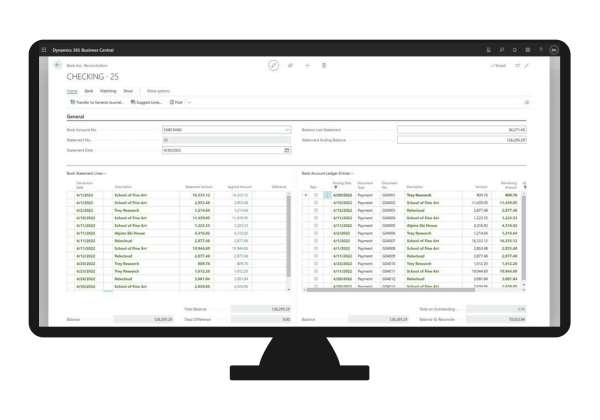Open the document icon in the top bar
This screenshot has height=420, width=600.
click(489, 50)
